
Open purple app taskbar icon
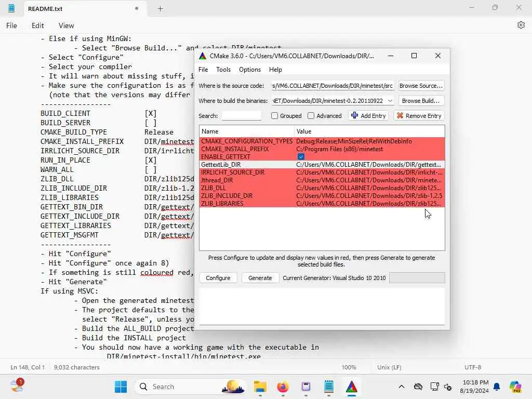pyautogui.click(x=305, y=387)
